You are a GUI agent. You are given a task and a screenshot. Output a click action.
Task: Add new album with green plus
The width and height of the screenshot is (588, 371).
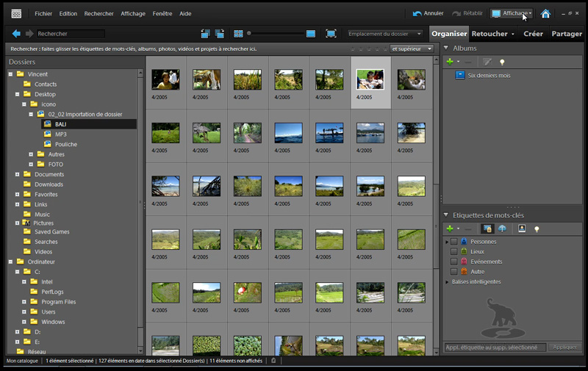[x=450, y=62]
